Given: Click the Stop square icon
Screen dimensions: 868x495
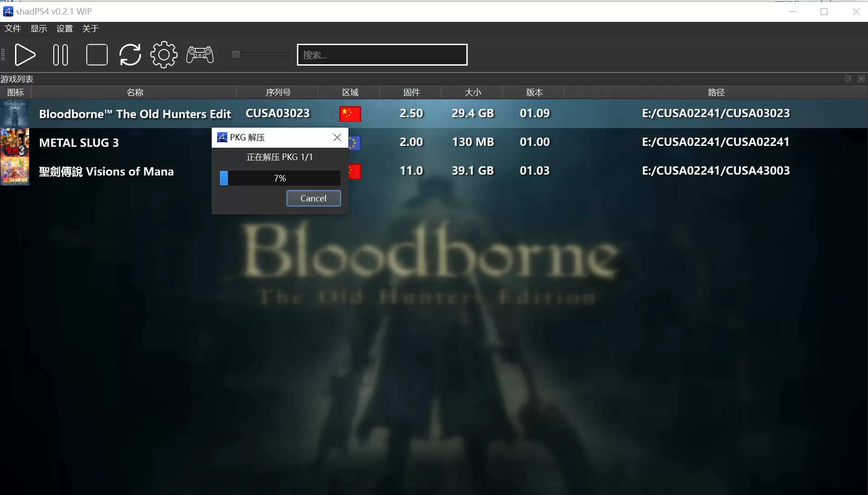Looking at the screenshot, I should coord(97,55).
